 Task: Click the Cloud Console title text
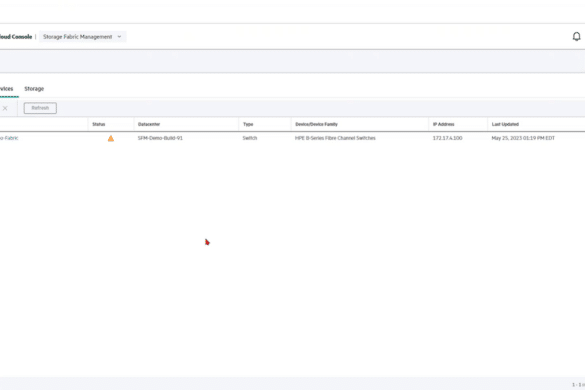click(x=16, y=37)
